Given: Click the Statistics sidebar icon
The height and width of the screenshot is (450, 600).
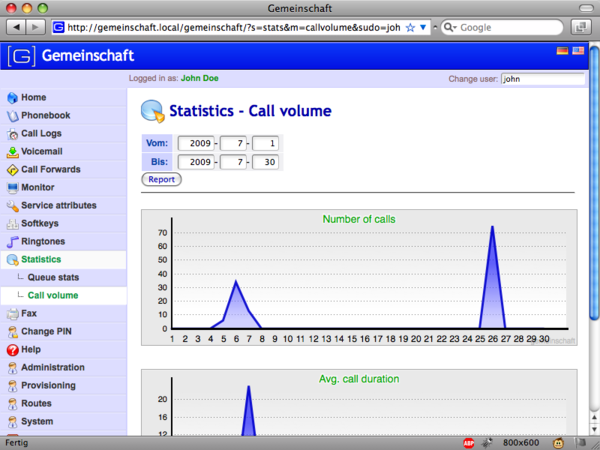Looking at the screenshot, I should [x=12, y=260].
